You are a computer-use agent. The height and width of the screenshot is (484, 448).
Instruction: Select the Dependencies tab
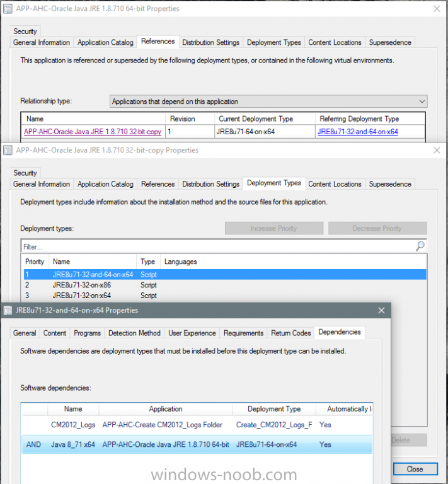pyautogui.click(x=340, y=332)
